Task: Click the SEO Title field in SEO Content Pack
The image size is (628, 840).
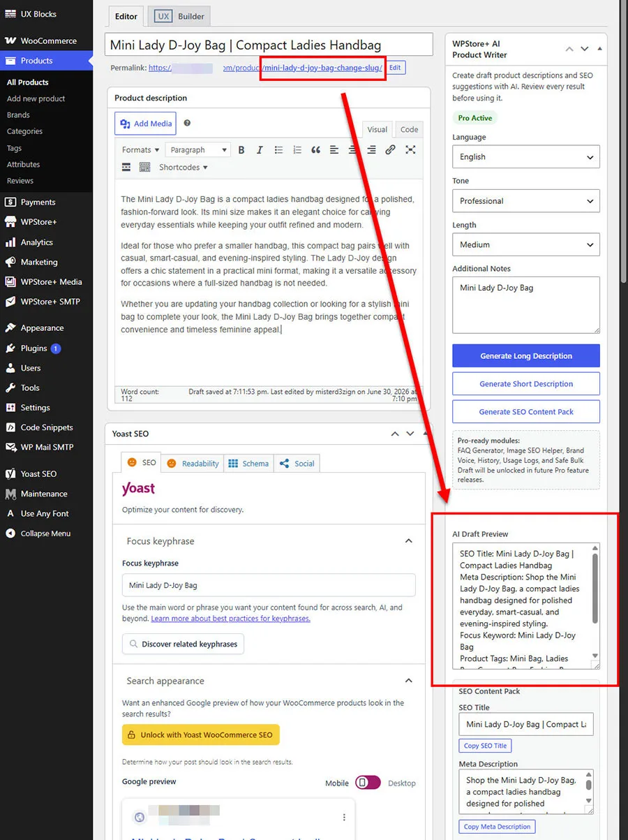Action: pos(526,724)
